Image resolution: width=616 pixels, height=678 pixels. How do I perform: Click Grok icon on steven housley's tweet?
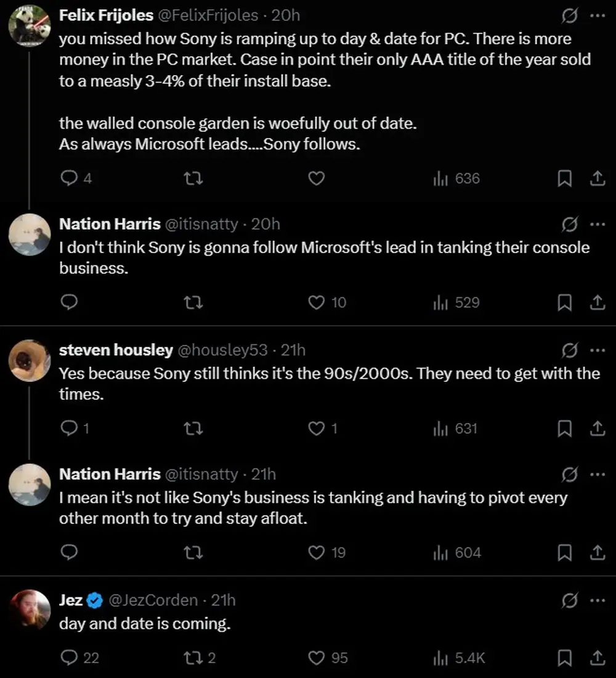570,350
